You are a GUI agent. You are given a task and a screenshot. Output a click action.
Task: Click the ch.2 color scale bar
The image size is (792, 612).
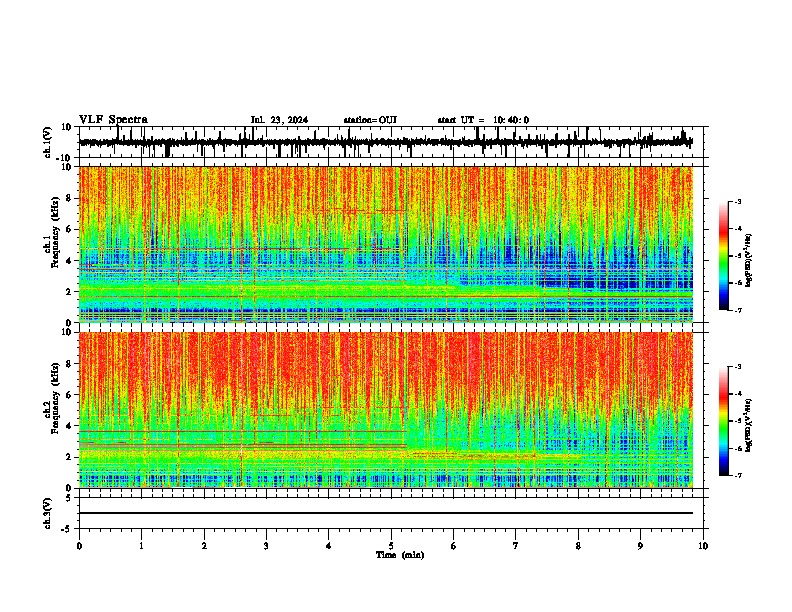[x=724, y=421]
